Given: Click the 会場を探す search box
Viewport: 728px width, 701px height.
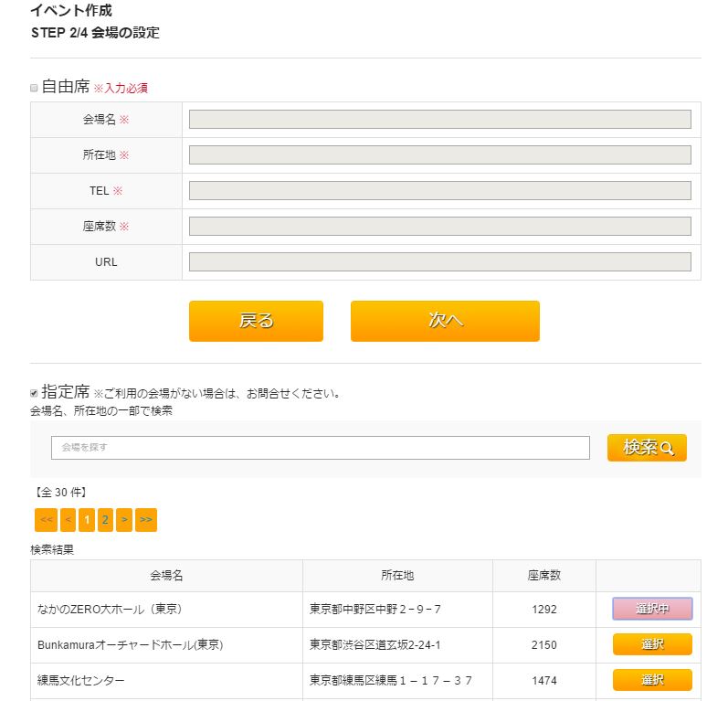Looking at the screenshot, I should [x=321, y=448].
